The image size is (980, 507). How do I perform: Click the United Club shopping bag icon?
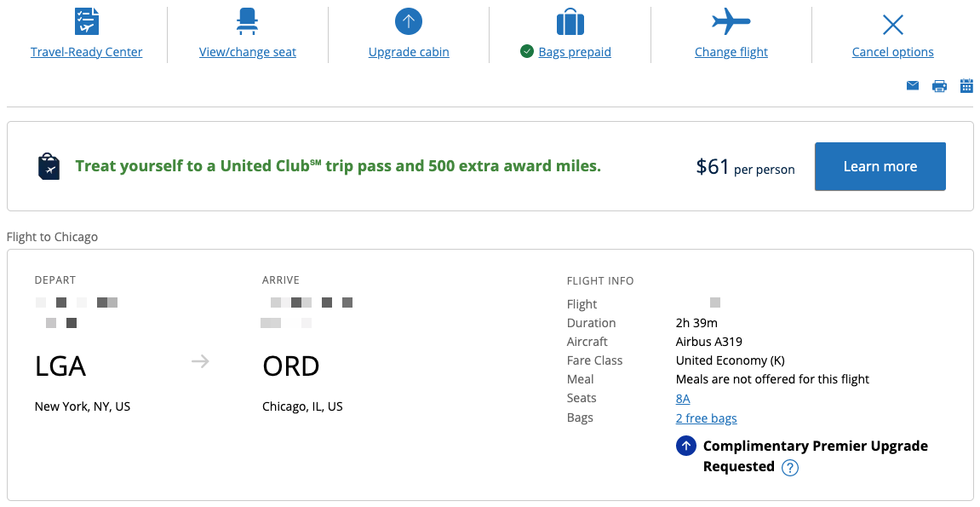pos(49,166)
